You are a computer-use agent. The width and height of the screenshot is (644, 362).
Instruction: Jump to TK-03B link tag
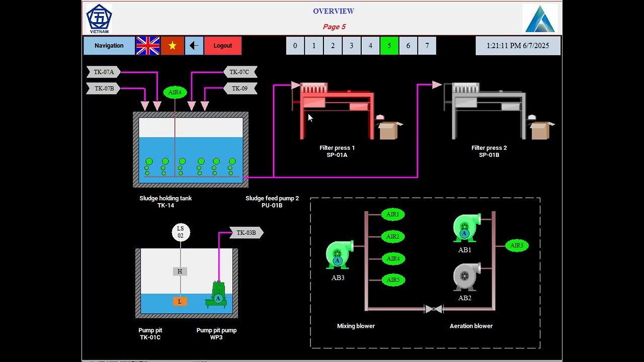(x=247, y=233)
